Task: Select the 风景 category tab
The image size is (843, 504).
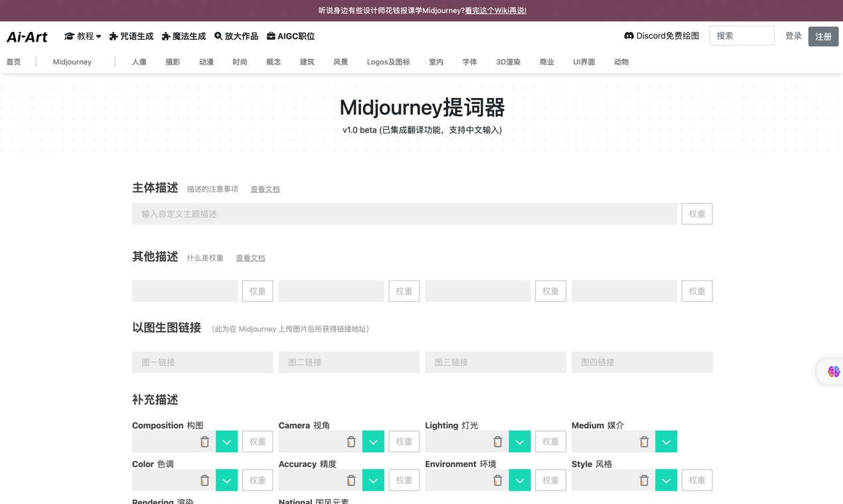Action: (341, 62)
